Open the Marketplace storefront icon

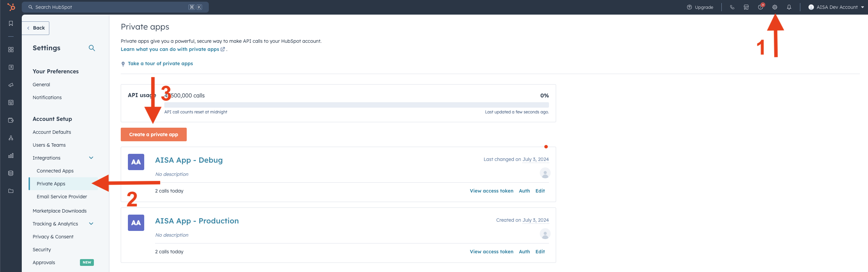(746, 7)
